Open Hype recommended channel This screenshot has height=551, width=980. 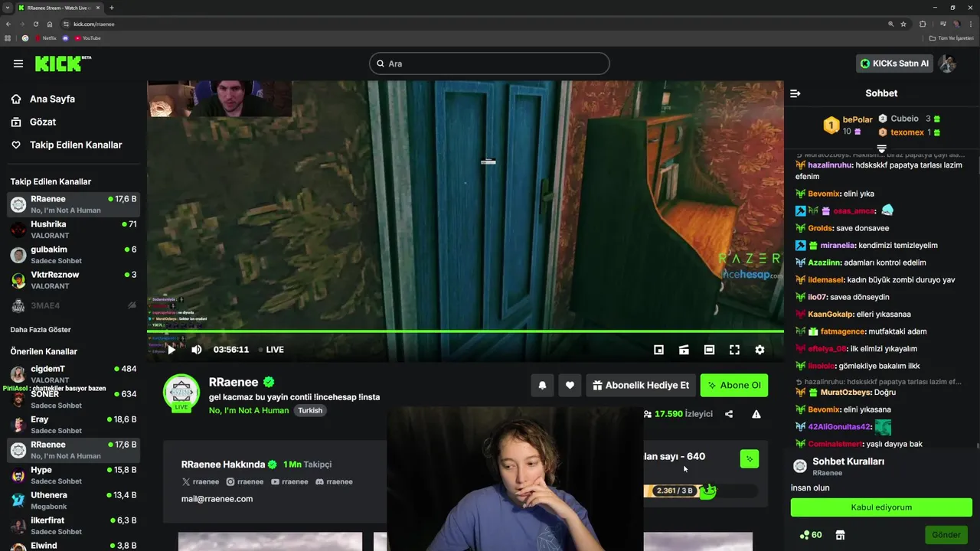tap(73, 475)
